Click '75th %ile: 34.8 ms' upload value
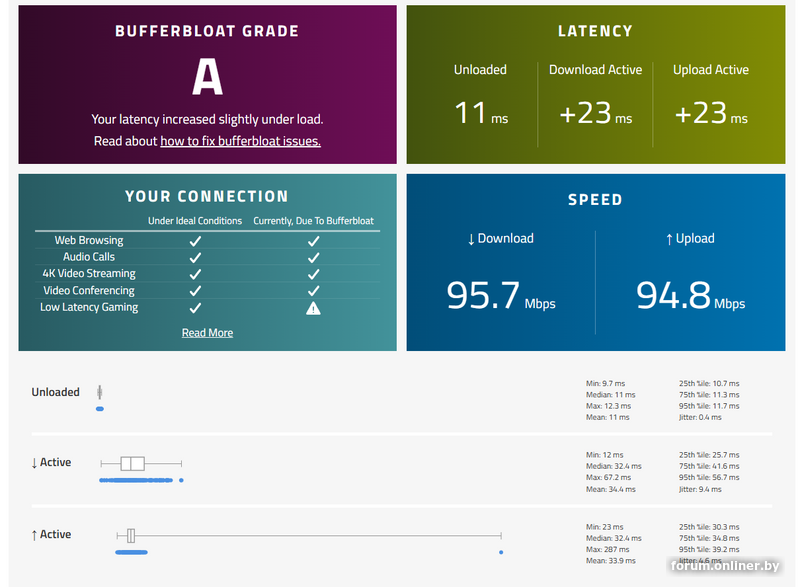This screenshot has width=800, height=587. tap(709, 539)
